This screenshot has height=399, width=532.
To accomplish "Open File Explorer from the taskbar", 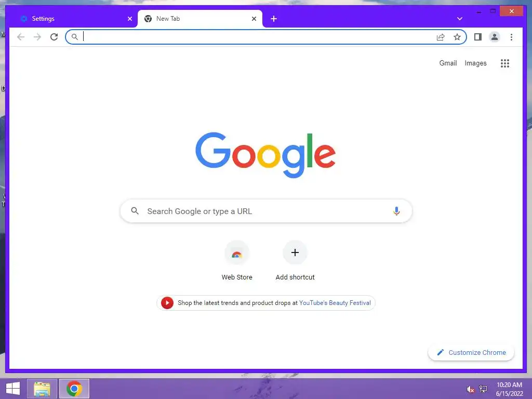I will (42, 389).
